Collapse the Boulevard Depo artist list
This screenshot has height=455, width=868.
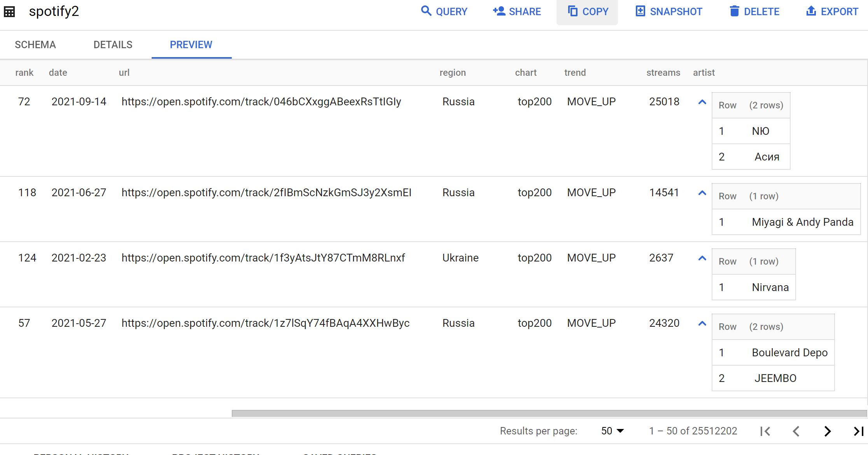[702, 324]
